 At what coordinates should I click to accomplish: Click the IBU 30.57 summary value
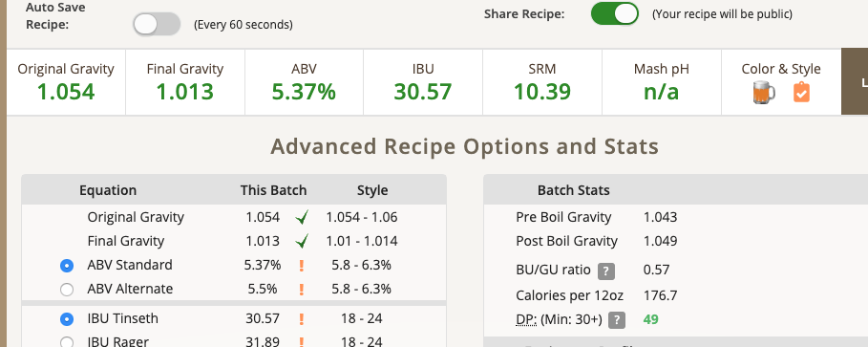[x=423, y=92]
